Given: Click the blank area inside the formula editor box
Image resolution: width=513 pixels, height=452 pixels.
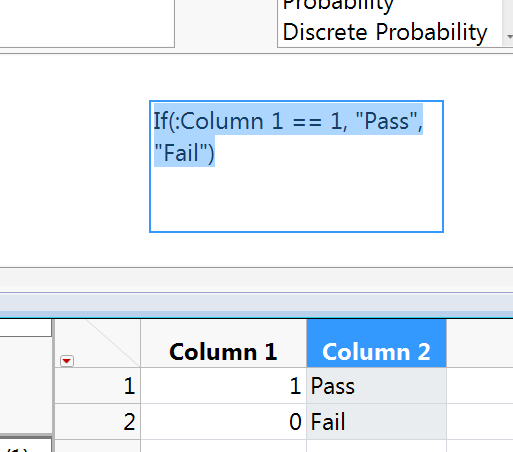Looking at the screenshot, I should (x=296, y=200).
